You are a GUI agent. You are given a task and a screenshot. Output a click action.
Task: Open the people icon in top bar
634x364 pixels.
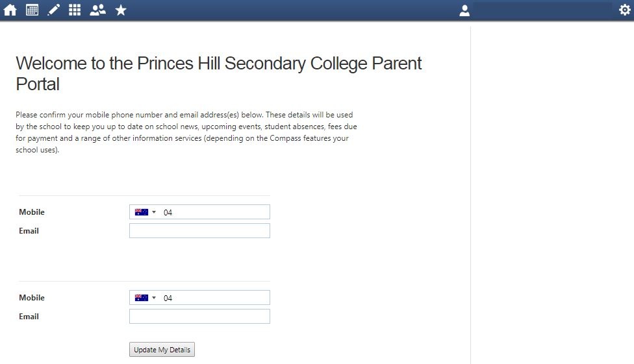(97, 10)
